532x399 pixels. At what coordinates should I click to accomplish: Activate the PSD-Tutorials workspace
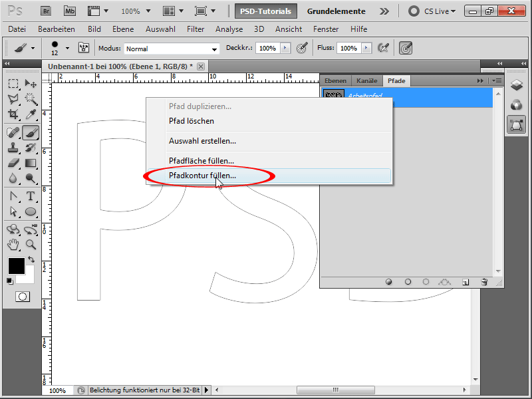click(265, 11)
